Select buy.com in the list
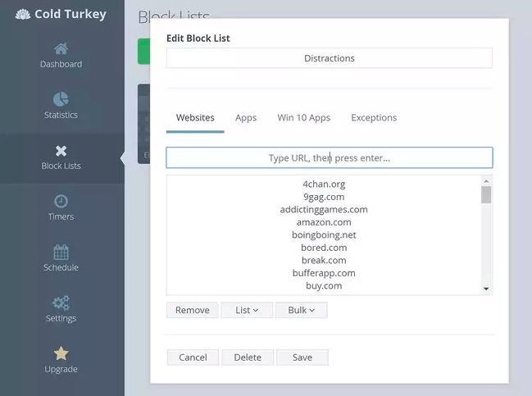532x396 pixels. click(x=324, y=285)
